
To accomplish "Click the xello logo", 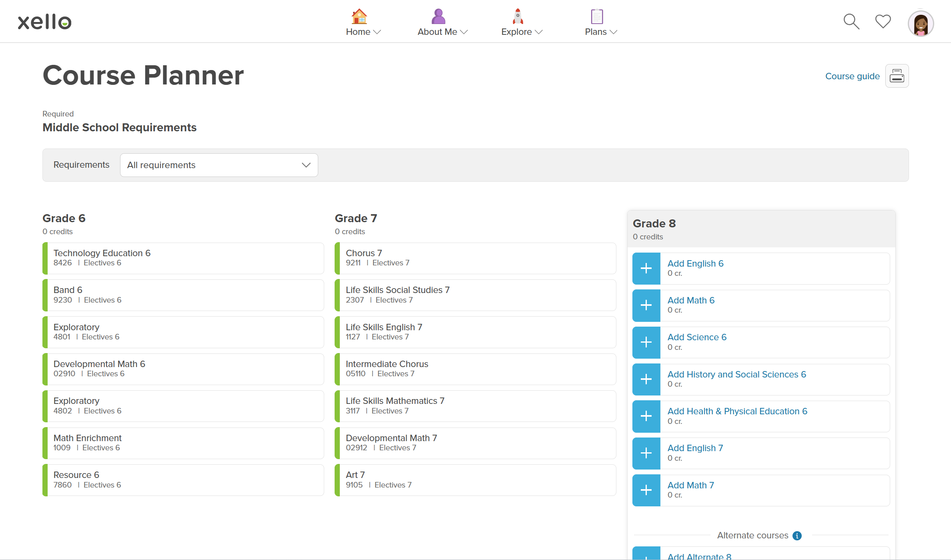I will click(x=44, y=22).
